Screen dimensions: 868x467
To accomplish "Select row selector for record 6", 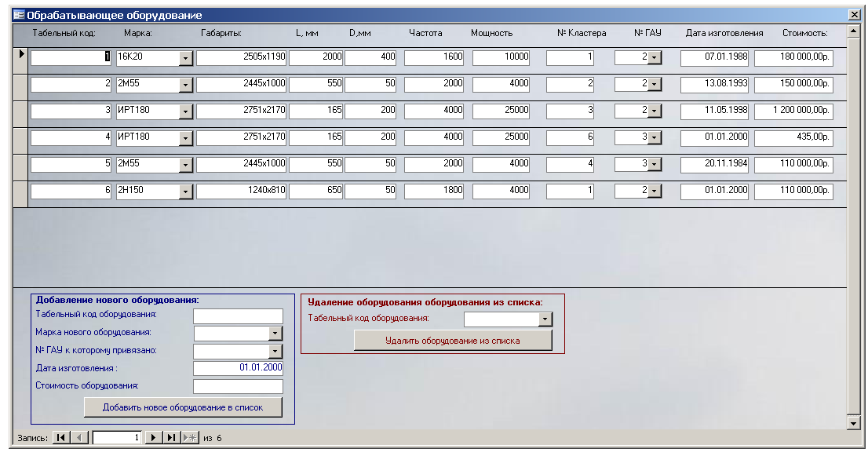I will click(20, 194).
